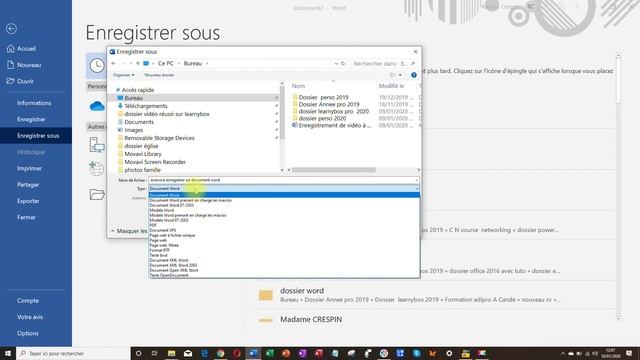Open the Organiser dropdown menu
Viewport: 640px width, 360px height.
[123, 75]
